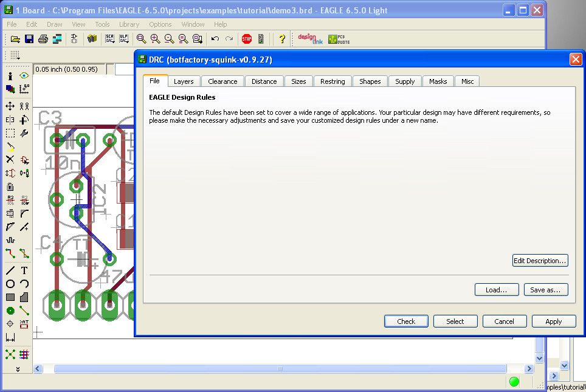Open a board file with the folder icon
Screen dimensions: 586x392
click(x=15, y=38)
